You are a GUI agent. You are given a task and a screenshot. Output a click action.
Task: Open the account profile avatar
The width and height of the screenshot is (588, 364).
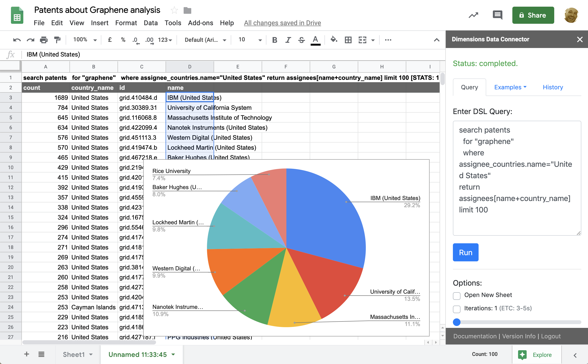point(571,15)
